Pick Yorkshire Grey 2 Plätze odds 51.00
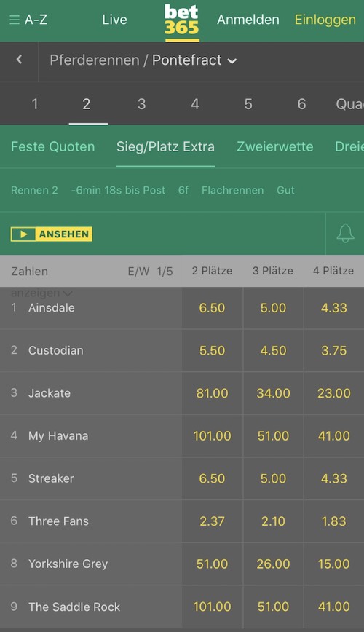364x632 pixels. [x=212, y=564]
